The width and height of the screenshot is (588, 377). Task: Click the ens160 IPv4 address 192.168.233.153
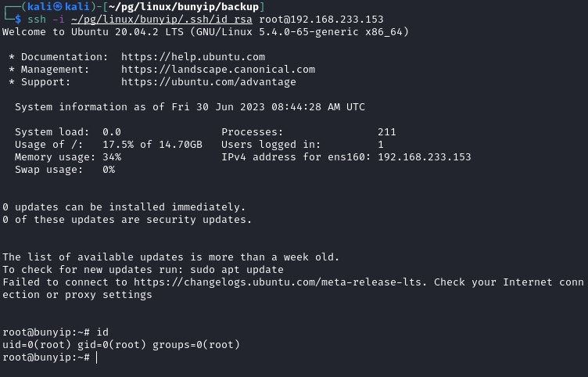(424, 157)
